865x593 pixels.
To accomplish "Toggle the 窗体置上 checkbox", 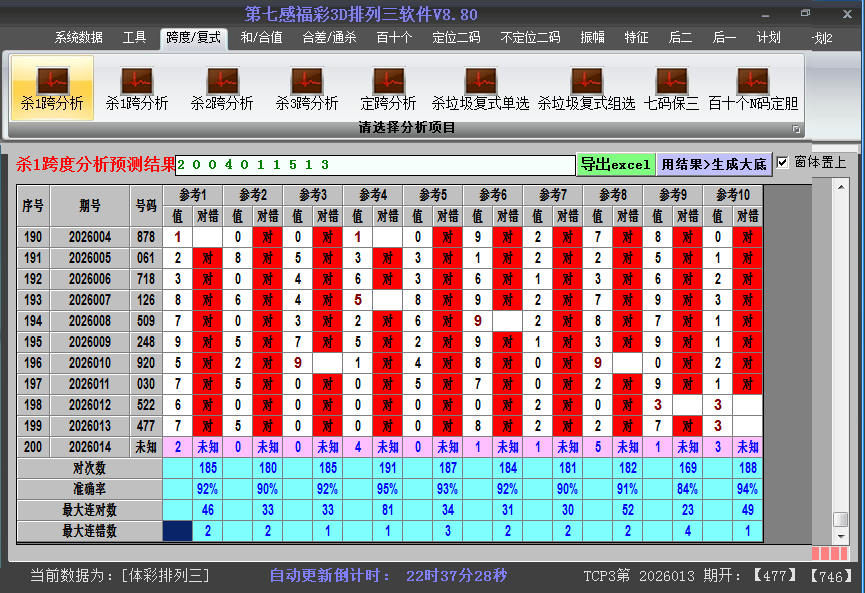I will [x=783, y=162].
